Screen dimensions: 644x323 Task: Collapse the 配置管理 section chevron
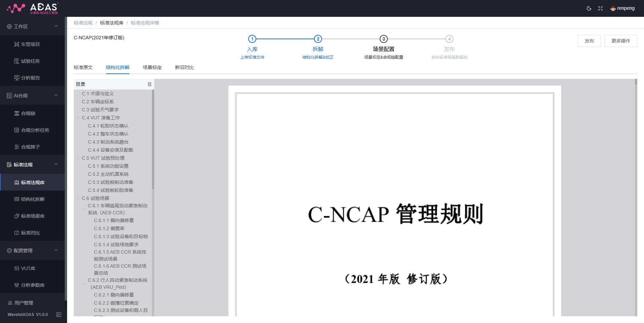click(56, 250)
